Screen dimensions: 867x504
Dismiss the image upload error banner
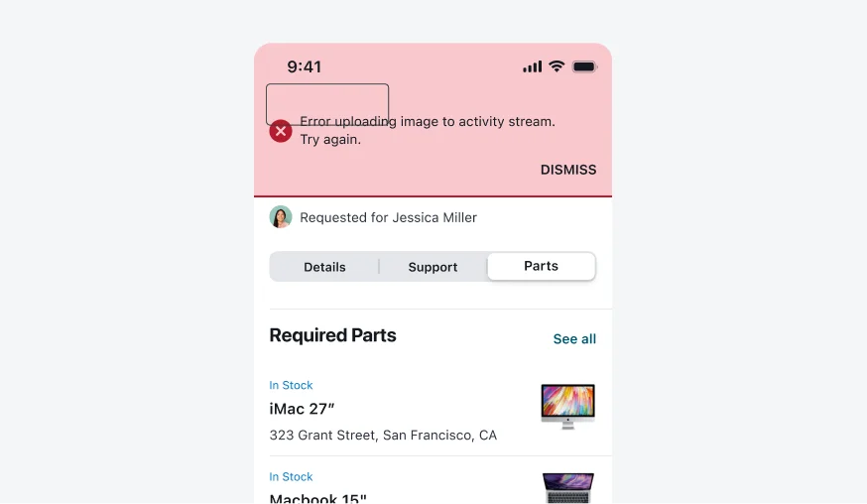tap(568, 170)
